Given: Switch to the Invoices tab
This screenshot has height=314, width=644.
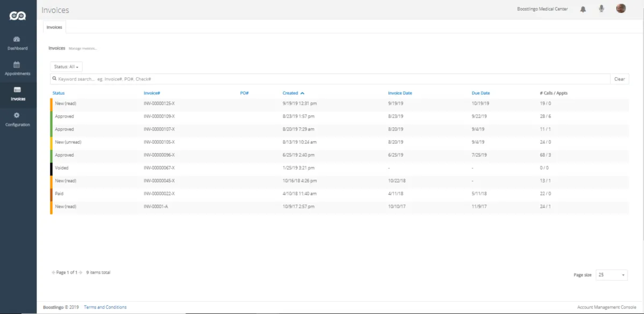Looking at the screenshot, I should click(54, 27).
